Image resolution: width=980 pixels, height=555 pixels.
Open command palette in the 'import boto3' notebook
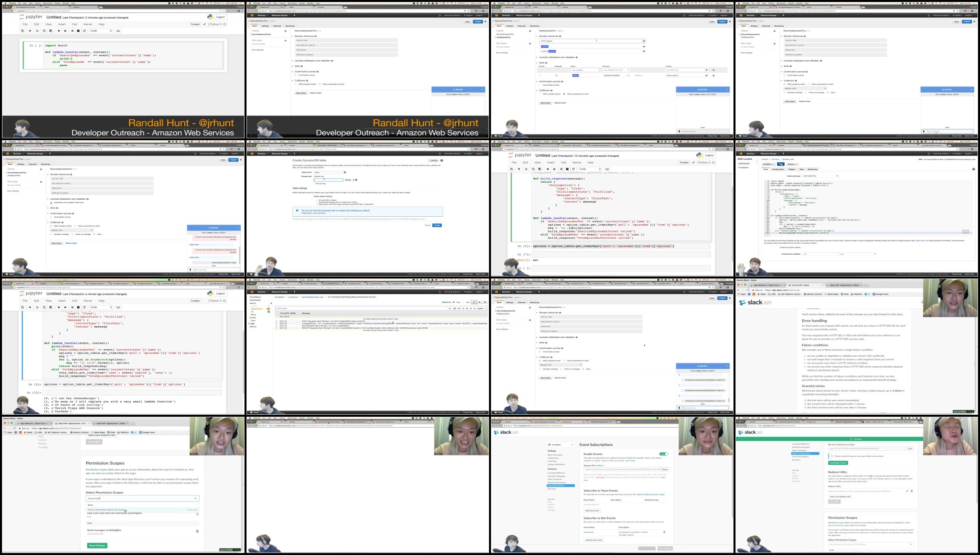tap(118, 31)
